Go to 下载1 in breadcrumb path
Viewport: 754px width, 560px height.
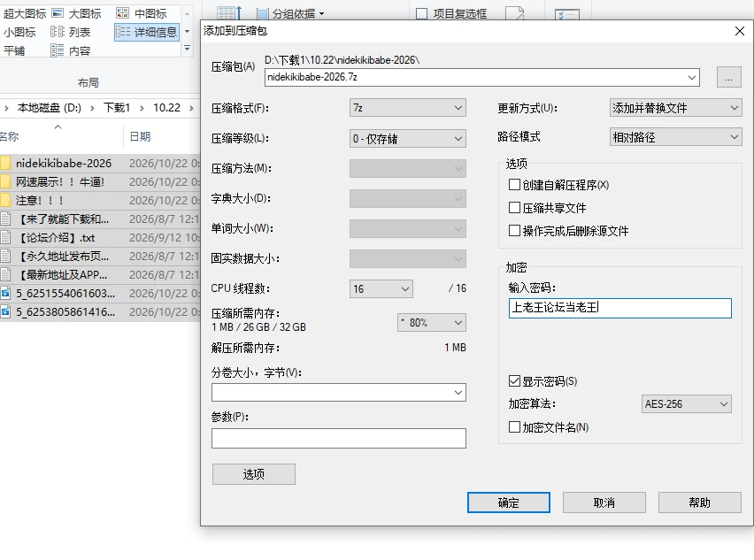(x=117, y=108)
